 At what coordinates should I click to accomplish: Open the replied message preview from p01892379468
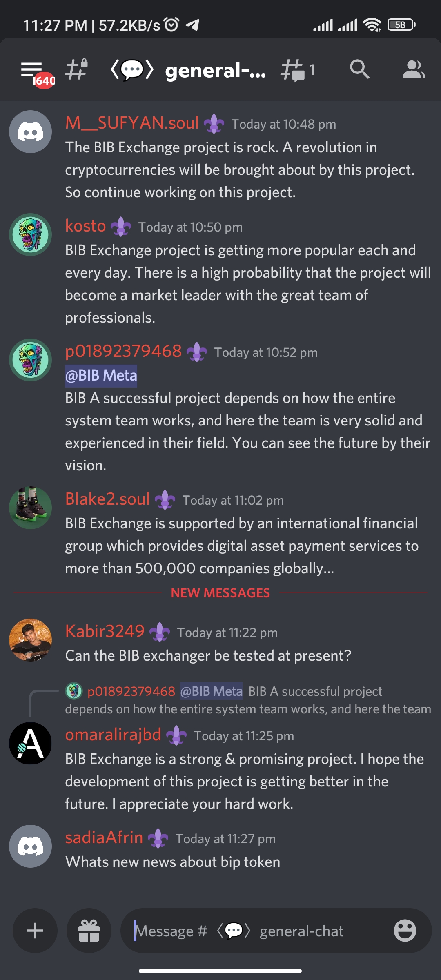click(x=248, y=700)
